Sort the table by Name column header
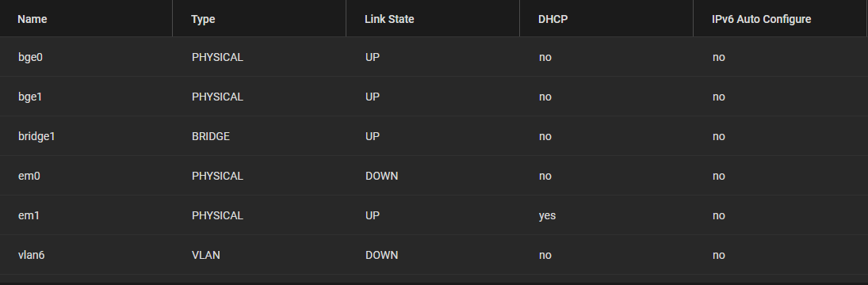 coord(33,19)
